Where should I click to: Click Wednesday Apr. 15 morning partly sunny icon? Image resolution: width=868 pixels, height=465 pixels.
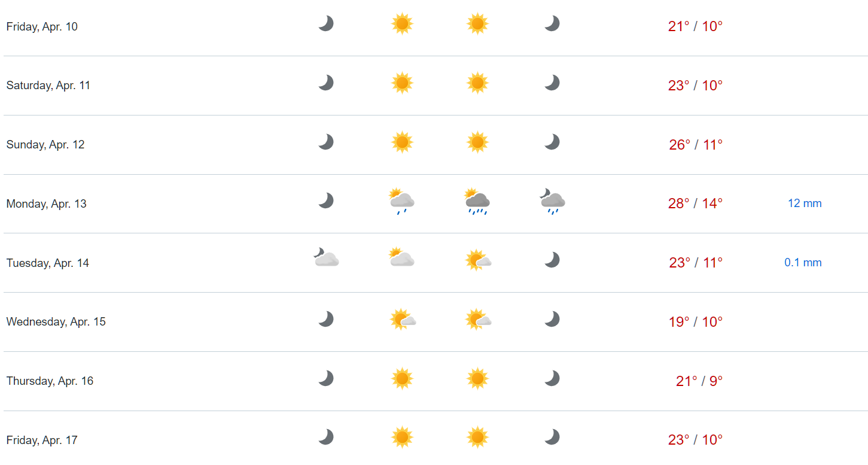pos(403,319)
